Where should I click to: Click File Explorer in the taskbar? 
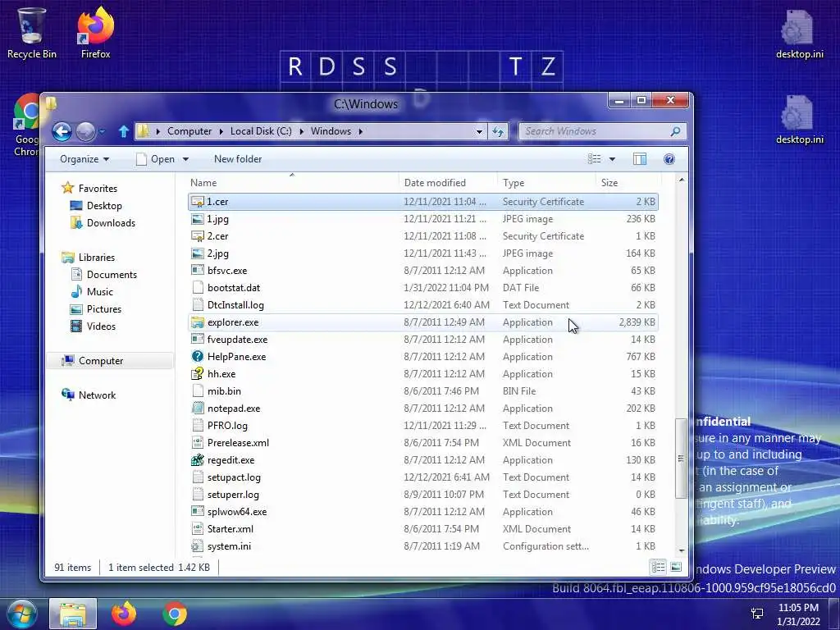point(73,614)
